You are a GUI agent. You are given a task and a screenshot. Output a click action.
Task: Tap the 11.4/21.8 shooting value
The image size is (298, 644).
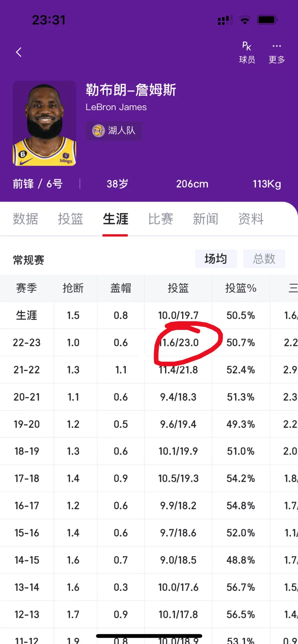178,370
